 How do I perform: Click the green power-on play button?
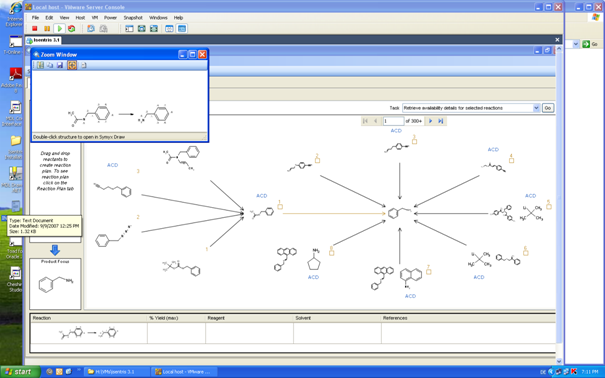point(59,29)
